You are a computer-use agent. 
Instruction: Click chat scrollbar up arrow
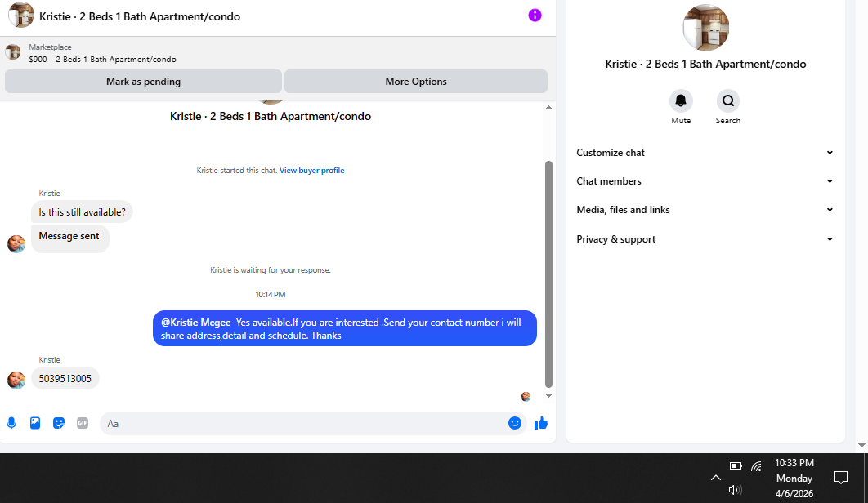point(548,108)
